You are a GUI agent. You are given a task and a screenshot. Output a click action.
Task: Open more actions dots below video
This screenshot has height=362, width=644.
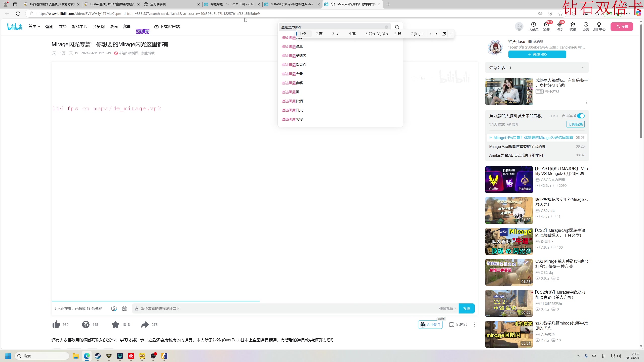click(x=475, y=325)
